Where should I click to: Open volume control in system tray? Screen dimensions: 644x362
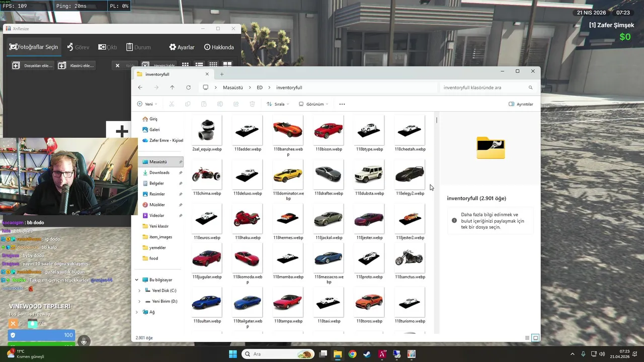click(x=602, y=354)
